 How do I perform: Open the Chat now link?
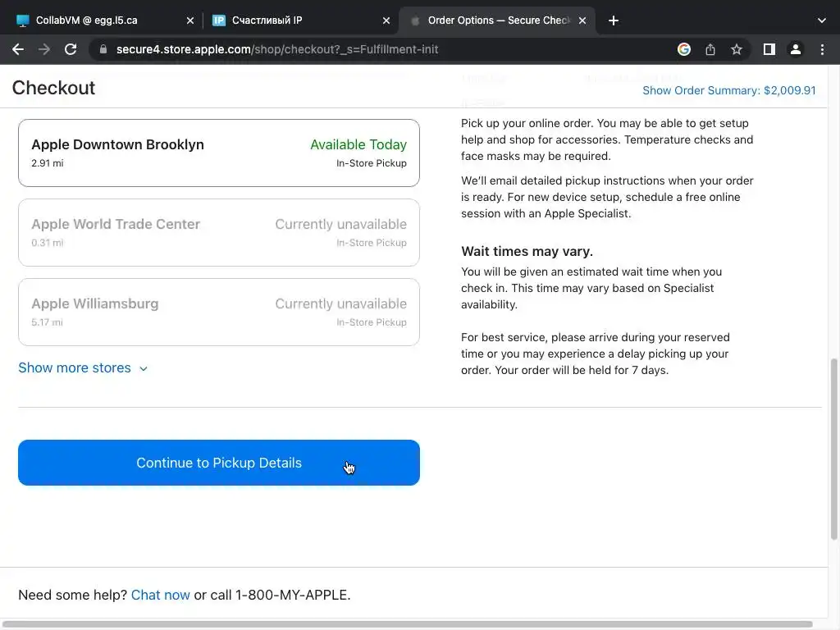pos(160,595)
